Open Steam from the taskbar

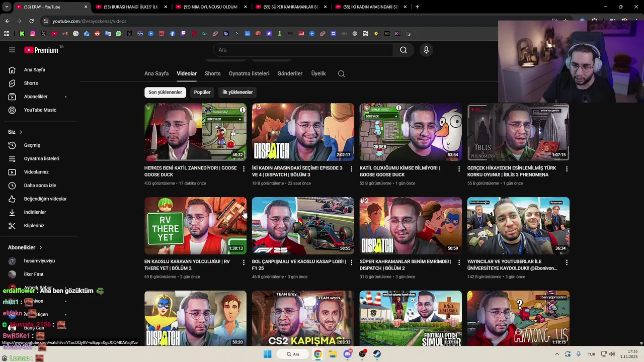pos(377,354)
